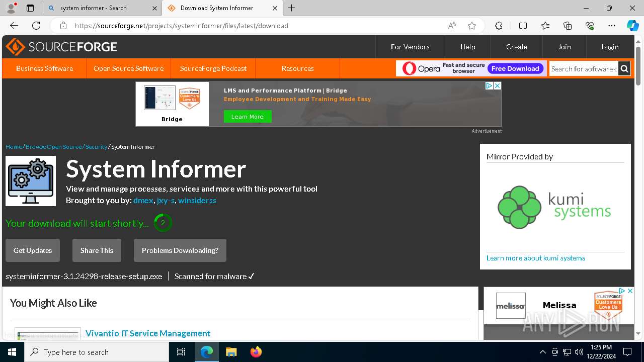The height and width of the screenshot is (362, 644).
Task: Click the Share This button
Action: pyautogui.click(x=97, y=250)
